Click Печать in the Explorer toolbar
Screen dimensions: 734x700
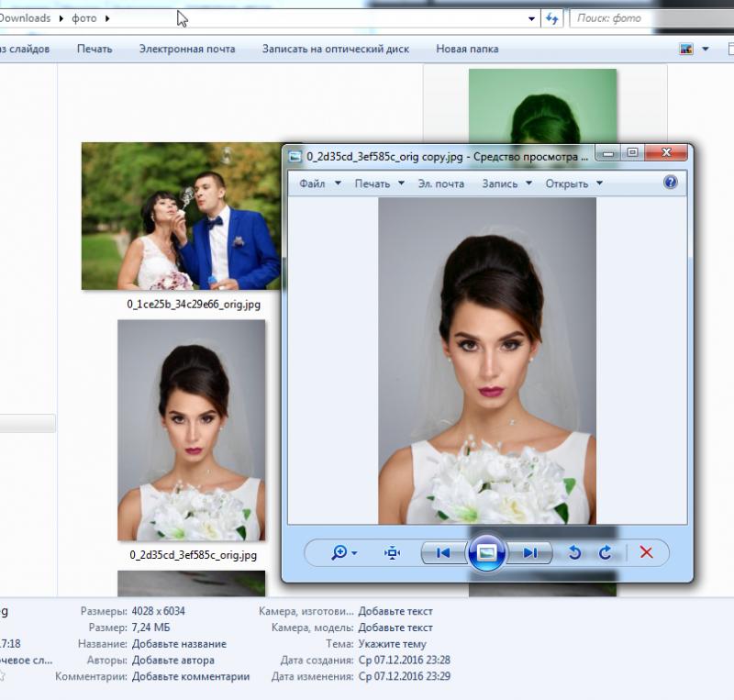(95, 49)
